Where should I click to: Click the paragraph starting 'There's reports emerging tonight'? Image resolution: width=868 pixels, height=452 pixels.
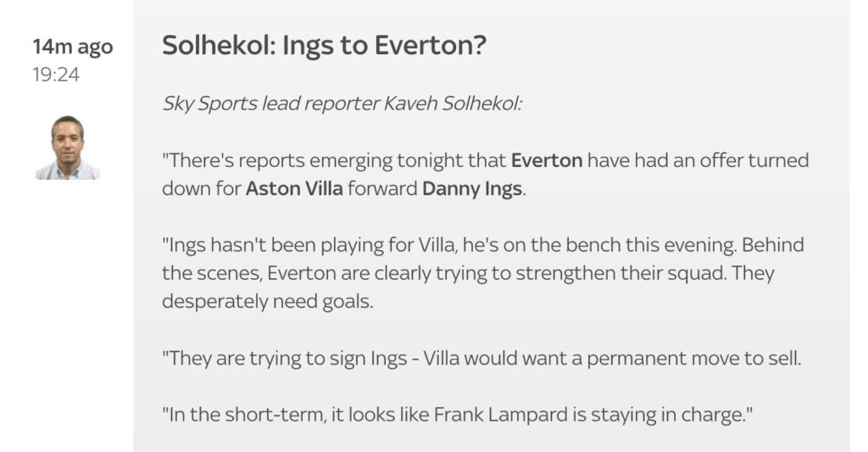[x=486, y=175]
